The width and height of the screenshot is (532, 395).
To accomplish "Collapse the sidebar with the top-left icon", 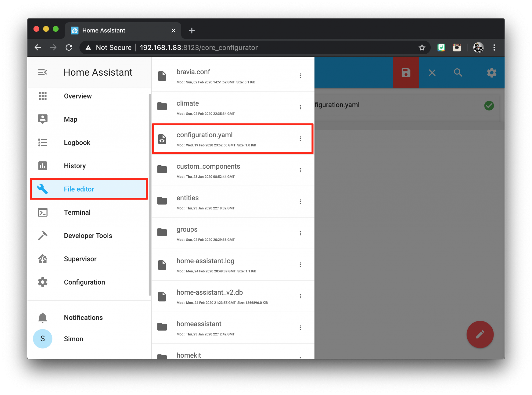I will (x=43, y=72).
